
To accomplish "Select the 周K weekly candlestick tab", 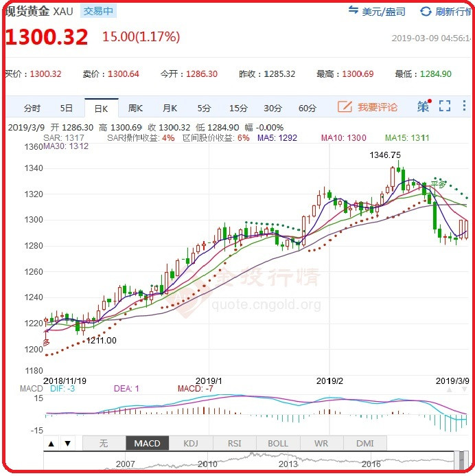I will [x=135, y=108].
